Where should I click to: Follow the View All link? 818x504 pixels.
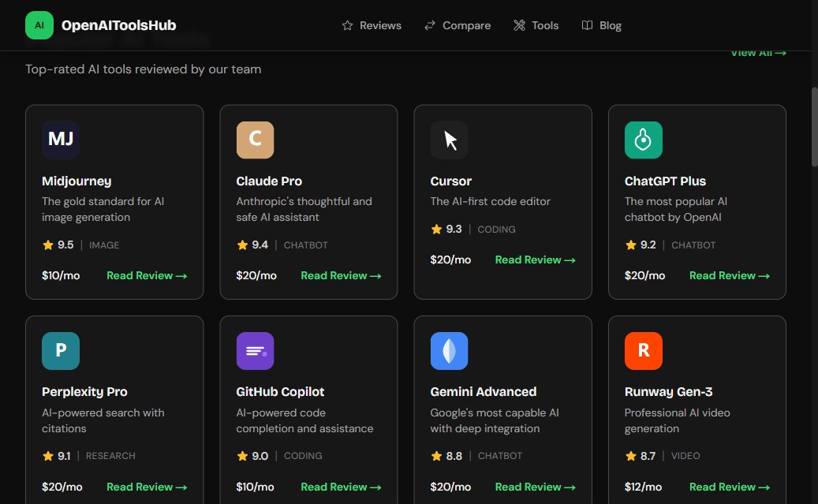(757, 53)
